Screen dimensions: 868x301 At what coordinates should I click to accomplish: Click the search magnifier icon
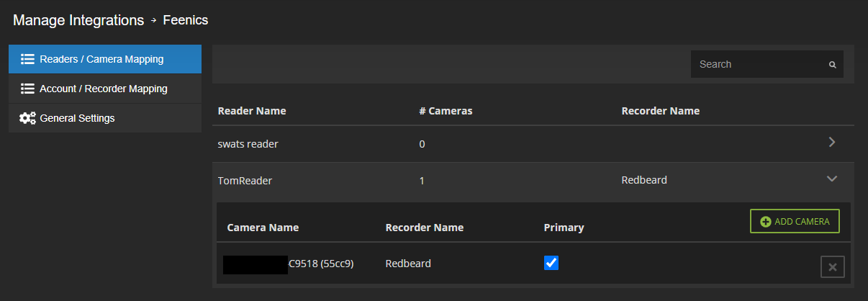click(x=832, y=65)
